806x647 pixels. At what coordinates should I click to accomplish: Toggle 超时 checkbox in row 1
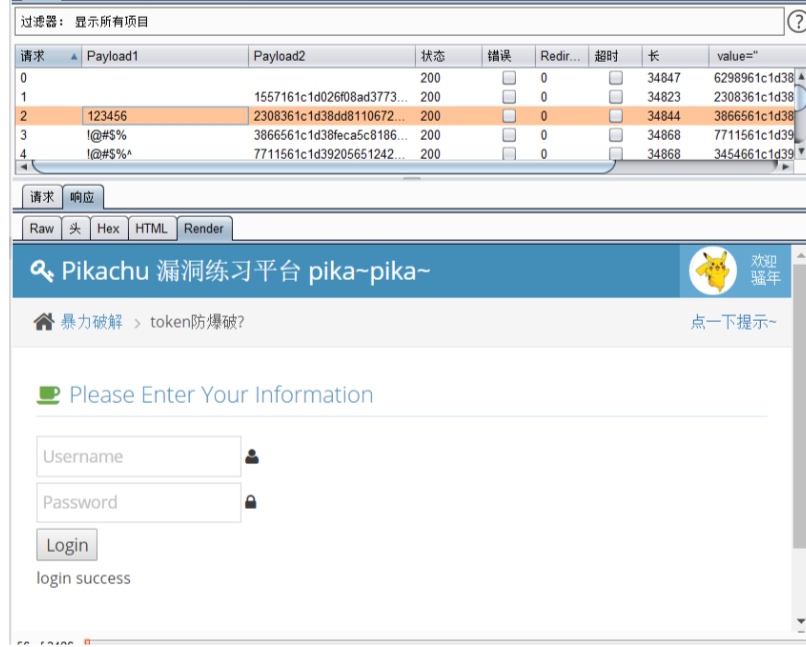point(616,97)
